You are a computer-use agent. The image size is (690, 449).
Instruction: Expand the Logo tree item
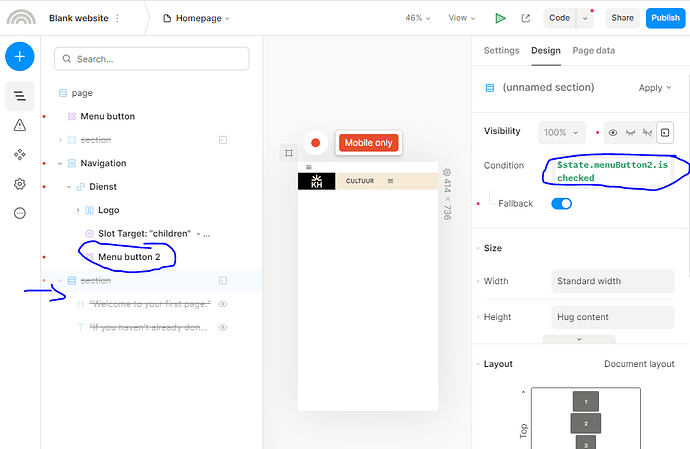pyautogui.click(x=78, y=210)
